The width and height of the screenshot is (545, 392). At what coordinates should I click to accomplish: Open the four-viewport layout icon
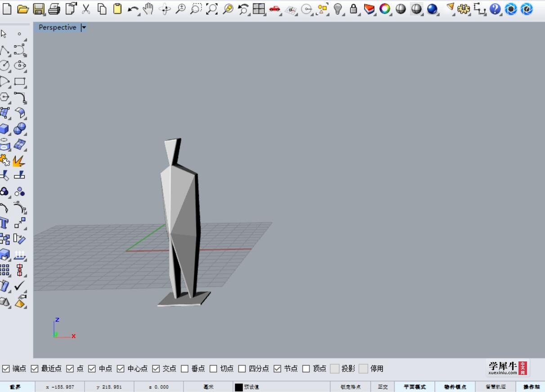pos(259,9)
